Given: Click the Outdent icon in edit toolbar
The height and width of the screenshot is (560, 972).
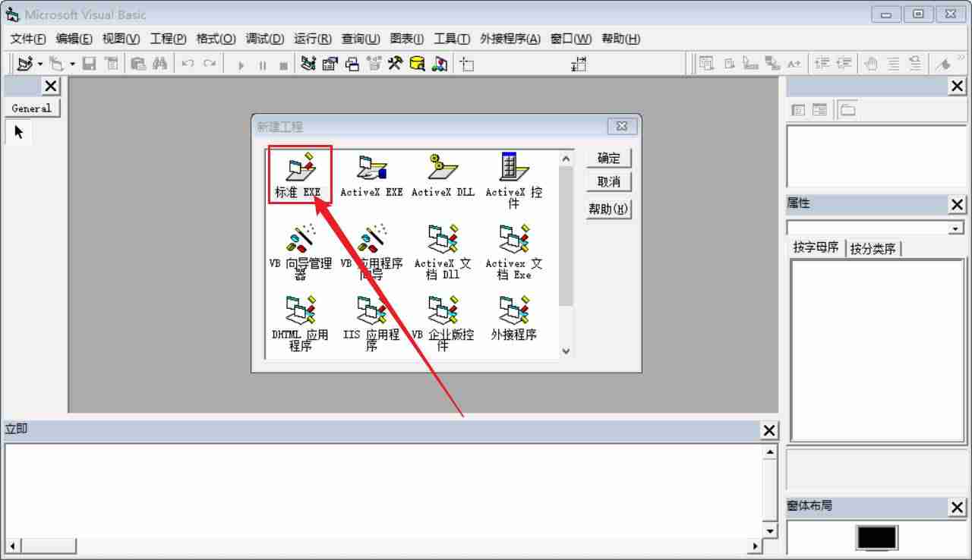Looking at the screenshot, I should pyautogui.click(x=844, y=64).
